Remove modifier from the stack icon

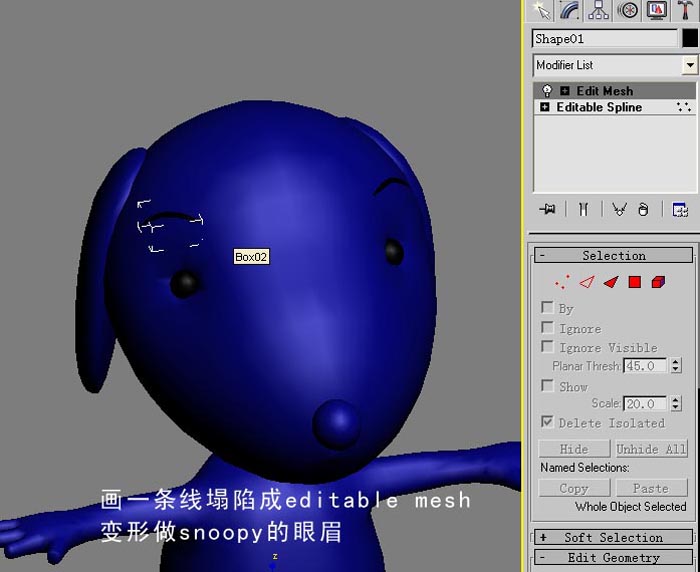643,209
